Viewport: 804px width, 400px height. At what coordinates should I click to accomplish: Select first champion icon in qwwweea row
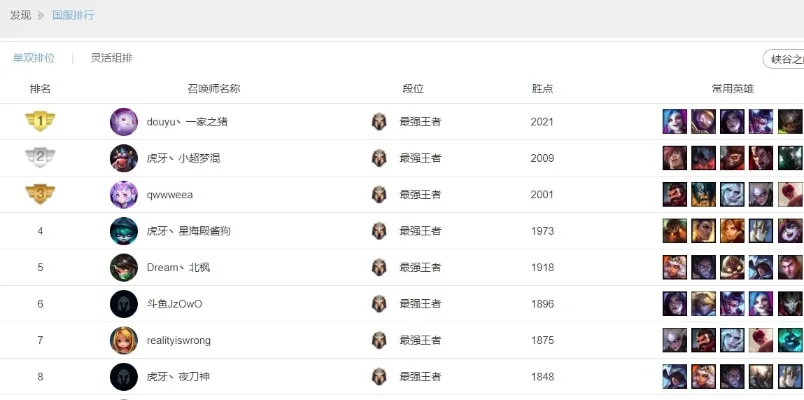674,194
